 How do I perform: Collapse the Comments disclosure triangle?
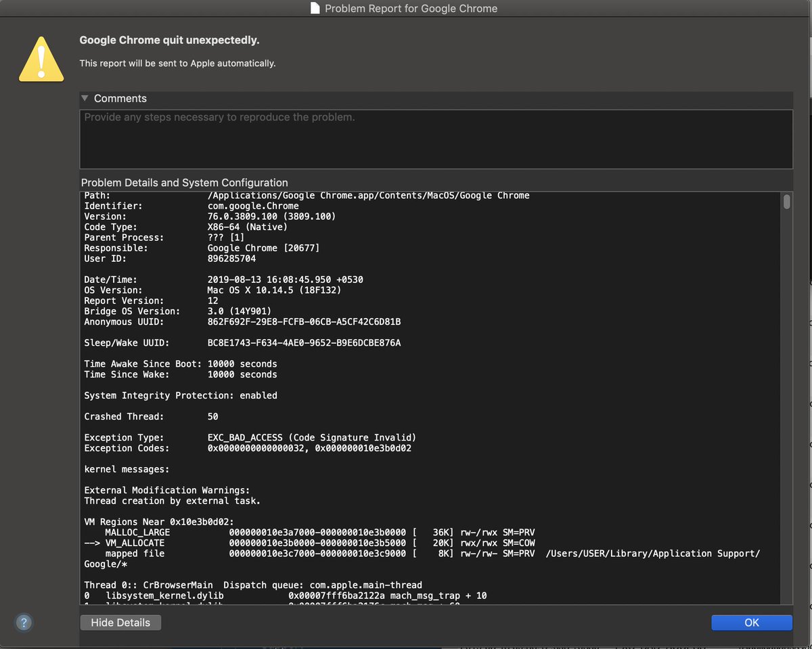click(85, 98)
